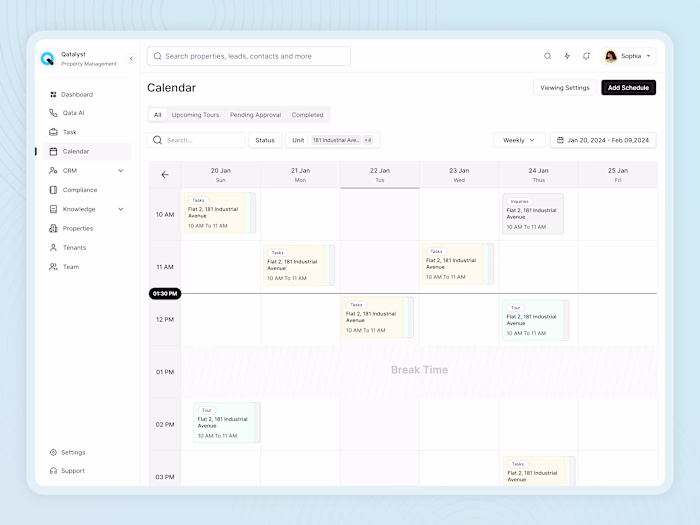Open Compliance in the sidebar
Screen dimensions: 700x525
tap(88, 190)
